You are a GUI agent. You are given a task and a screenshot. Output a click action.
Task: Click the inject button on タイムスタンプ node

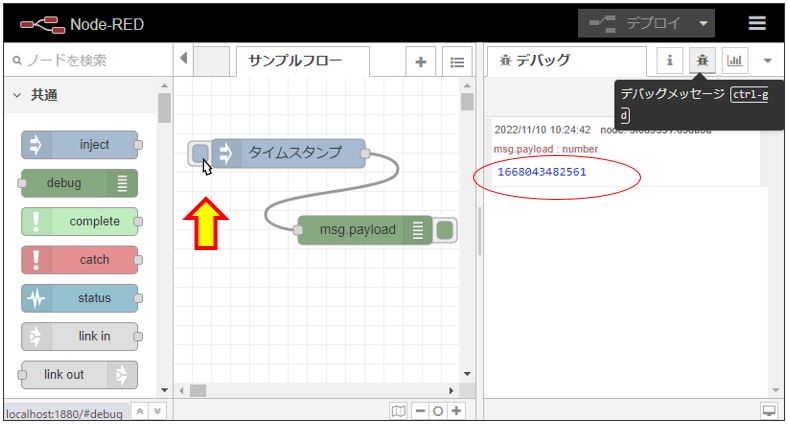tap(199, 153)
